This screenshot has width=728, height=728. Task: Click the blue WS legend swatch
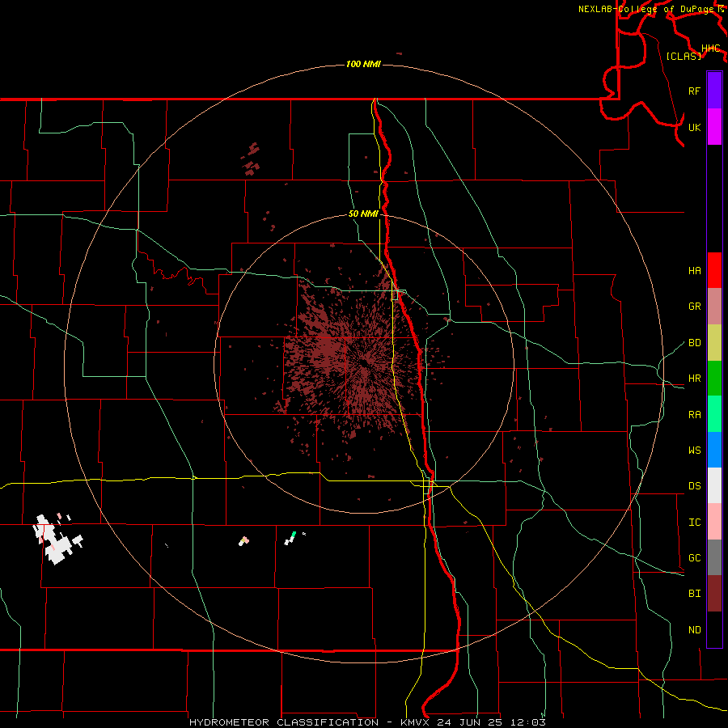pyautogui.click(x=714, y=450)
